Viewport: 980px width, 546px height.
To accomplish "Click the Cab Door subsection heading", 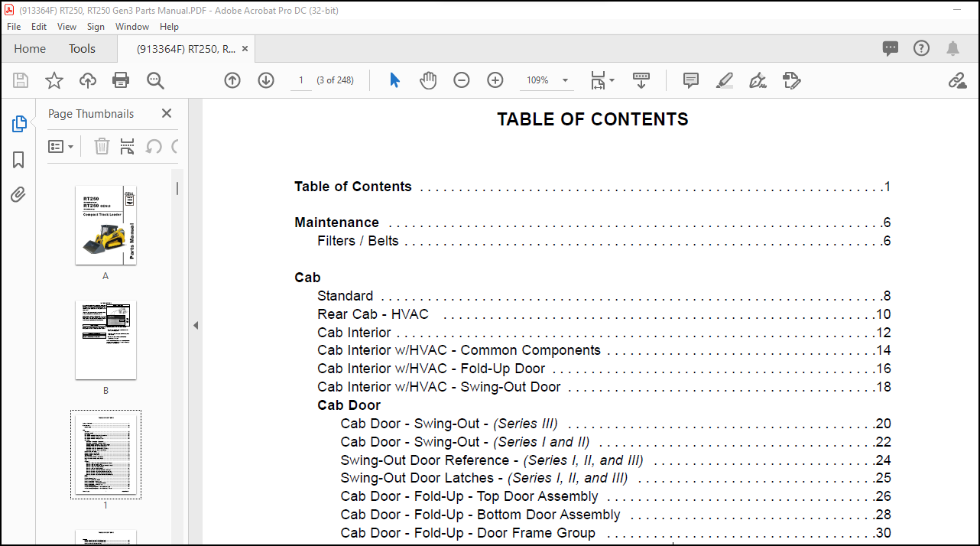I will tap(349, 405).
